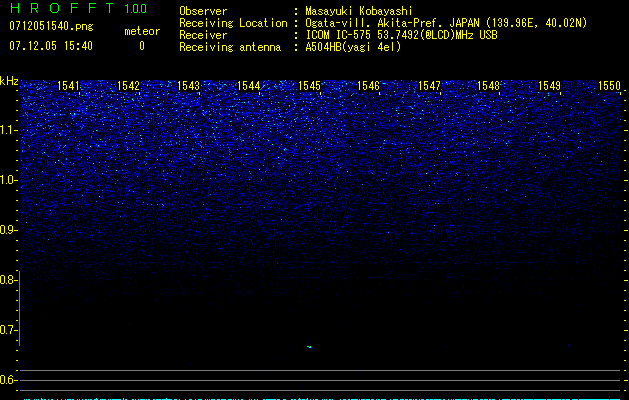Click the 'Receiving antenna' label
The width and height of the screenshot is (629, 400).
point(230,47)
